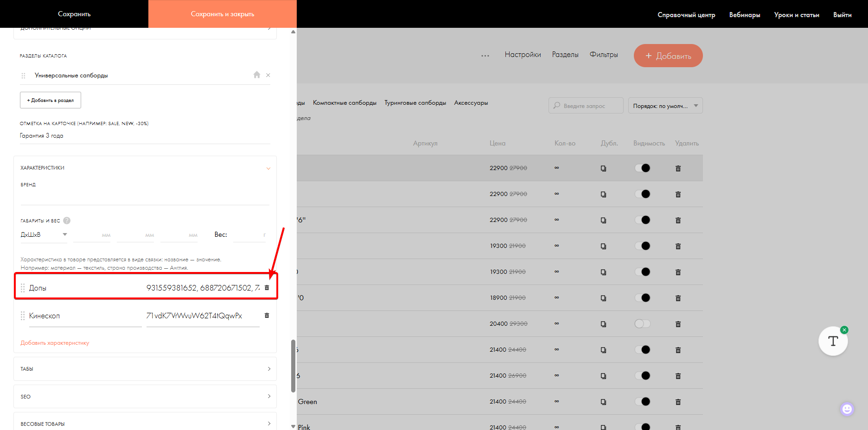Open the Порядок: по умолч. sort dropdown
Image resolution: width=868 pixels, height=430 pixels.
pyautogui.click(x=665, y=106)
